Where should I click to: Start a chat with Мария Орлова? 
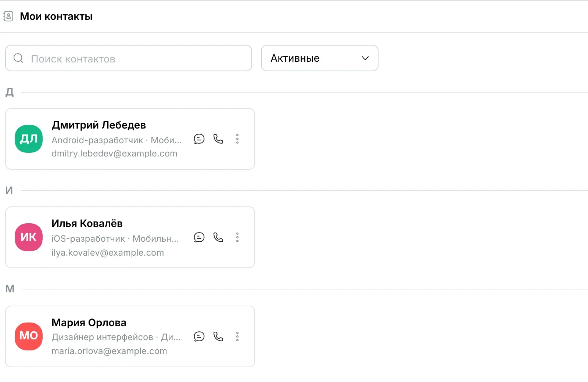[x=199, y=336]
